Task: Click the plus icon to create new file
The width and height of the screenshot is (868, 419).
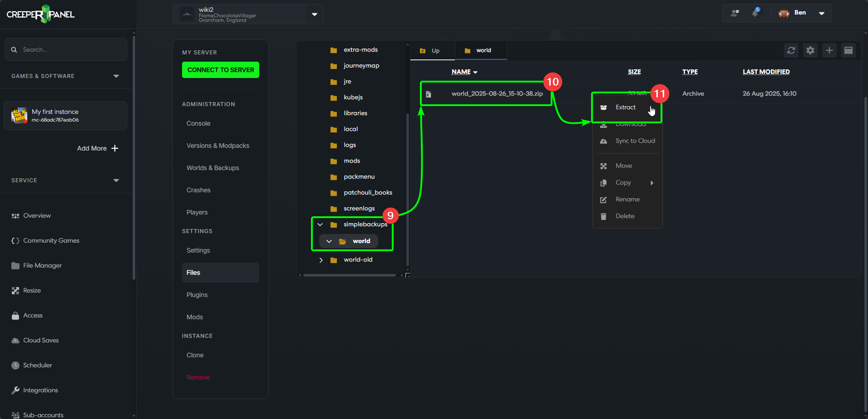Action: click(x=829, y=50)
